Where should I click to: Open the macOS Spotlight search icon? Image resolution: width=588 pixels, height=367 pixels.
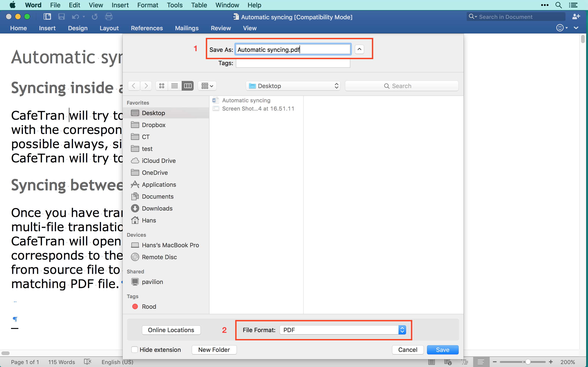[558, 5]
